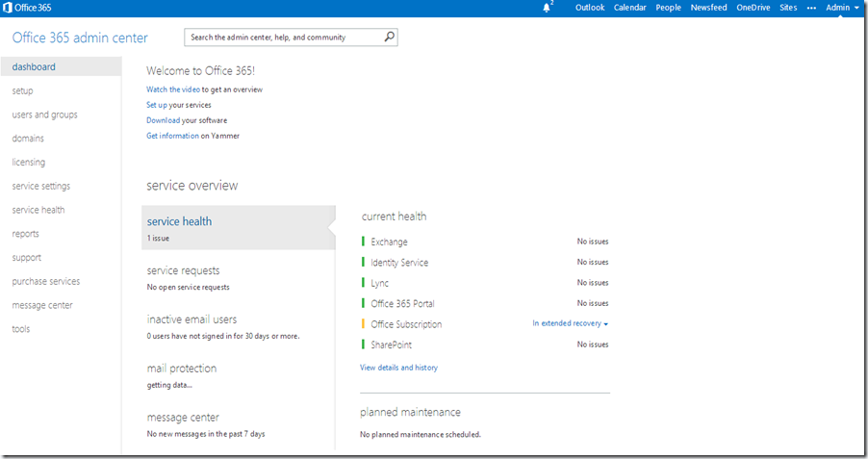Click the Office 365 Portal health row

pos(485,303)
